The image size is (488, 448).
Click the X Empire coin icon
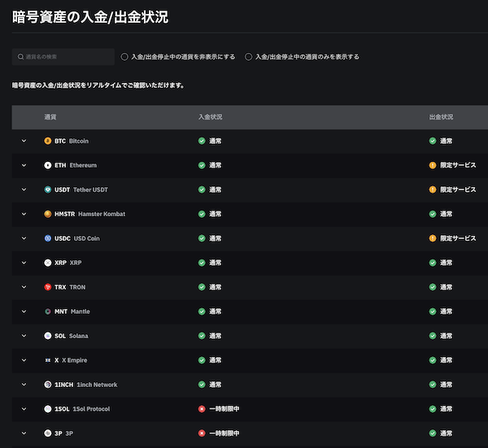pyautogui.click(x=48, y=360)
